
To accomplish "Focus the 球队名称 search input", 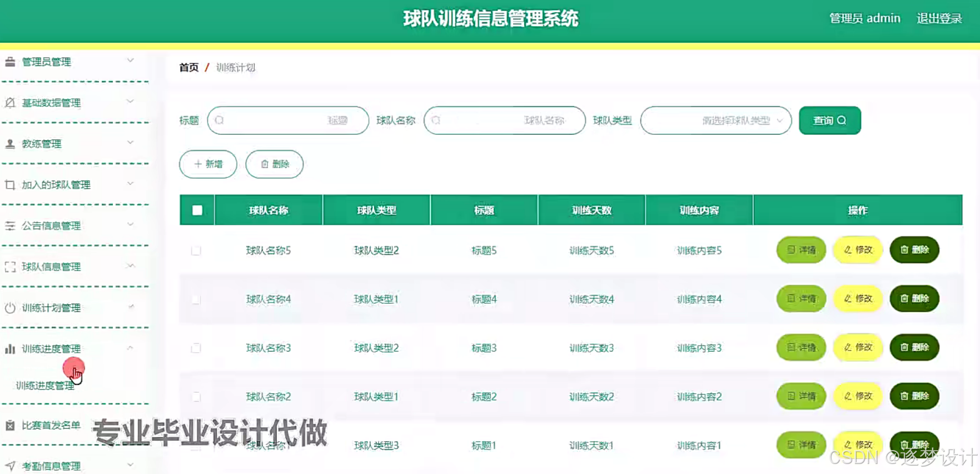I will [x=505, y=120].
